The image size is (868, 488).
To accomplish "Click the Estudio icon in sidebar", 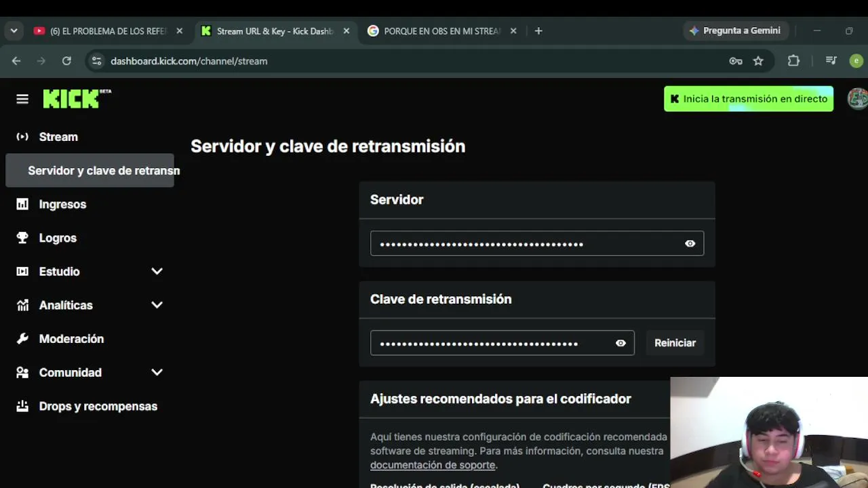I will pyautogui.click(x=22, y=271).
